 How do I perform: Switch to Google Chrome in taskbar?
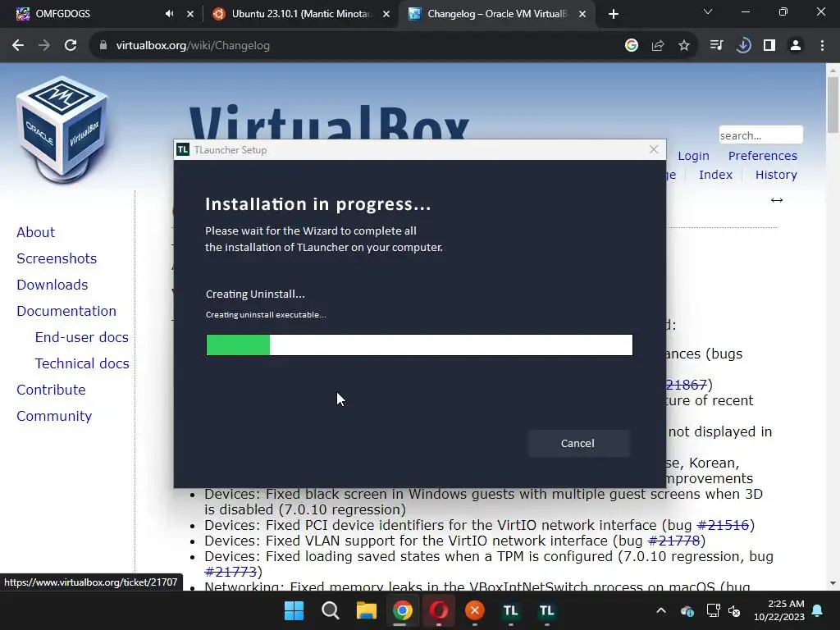click(402, 610)
